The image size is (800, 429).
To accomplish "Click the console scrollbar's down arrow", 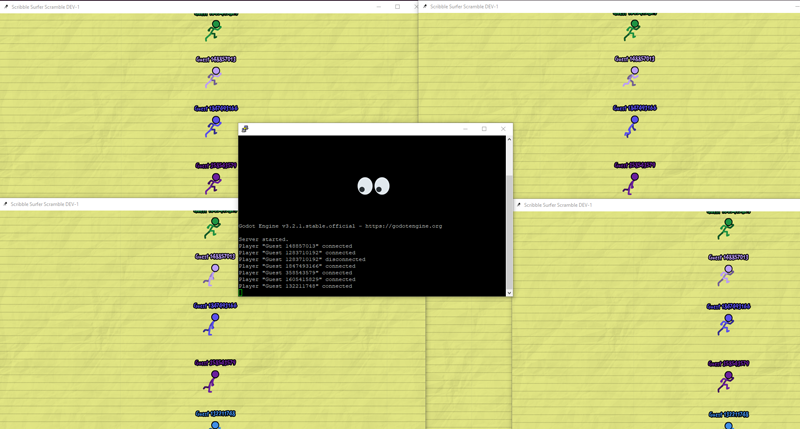I will pyautogui.click(x=509, y=292).
